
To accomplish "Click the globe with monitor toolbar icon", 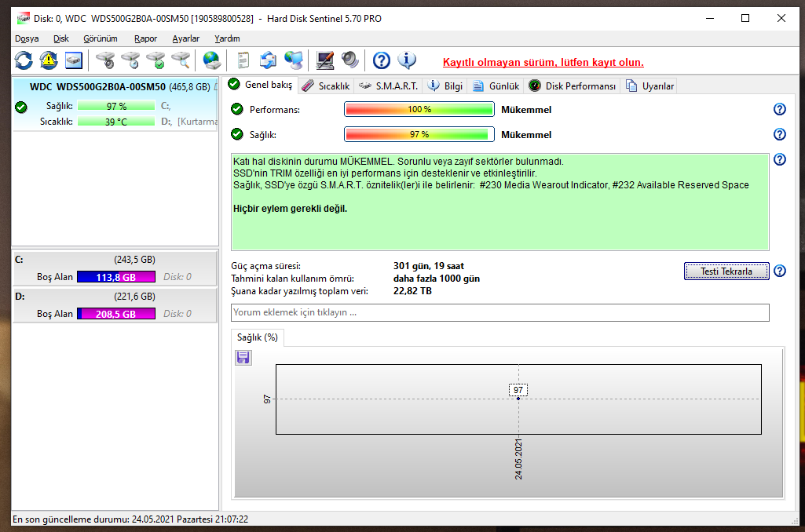I will click(x=294, y=60).
